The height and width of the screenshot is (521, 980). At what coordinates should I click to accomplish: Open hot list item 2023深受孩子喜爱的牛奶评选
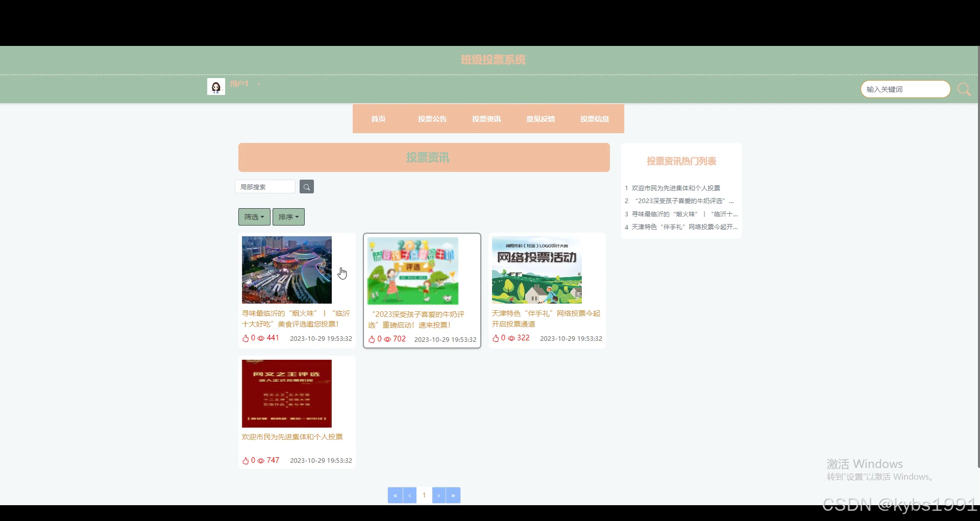coord(684,201)
